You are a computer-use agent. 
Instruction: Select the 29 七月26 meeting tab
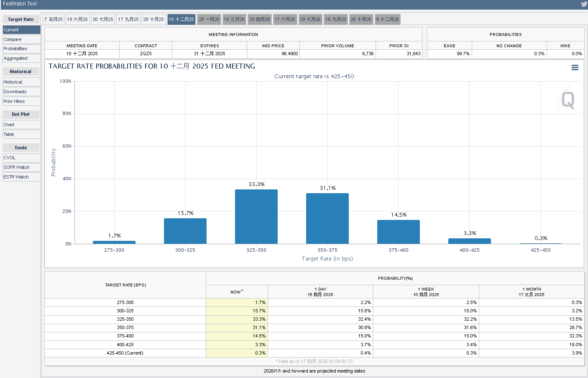coord(310,19)
